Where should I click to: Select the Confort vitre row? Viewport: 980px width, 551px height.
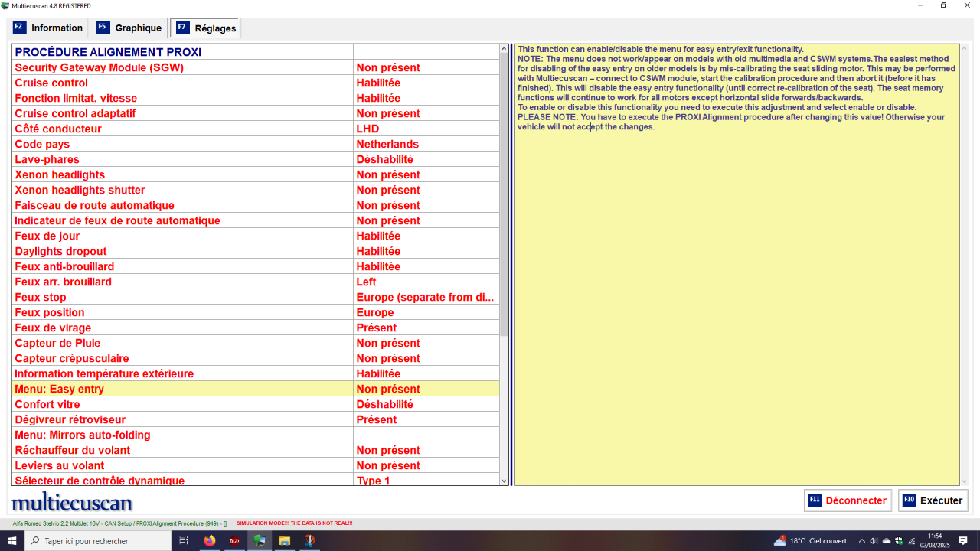(x=256, y=404)
